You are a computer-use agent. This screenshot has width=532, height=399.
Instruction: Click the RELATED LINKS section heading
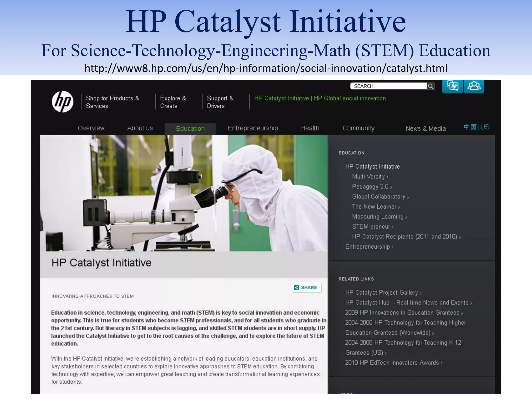click(x=356, y=279)
